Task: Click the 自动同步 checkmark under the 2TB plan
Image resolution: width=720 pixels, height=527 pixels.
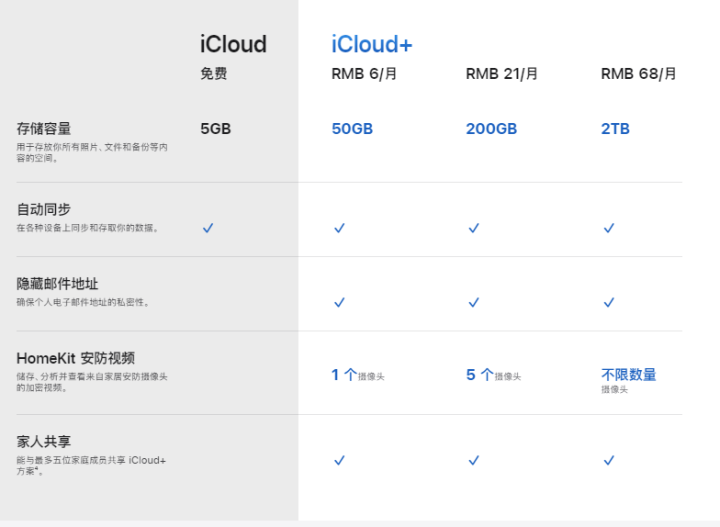Action: pos(608,228)
